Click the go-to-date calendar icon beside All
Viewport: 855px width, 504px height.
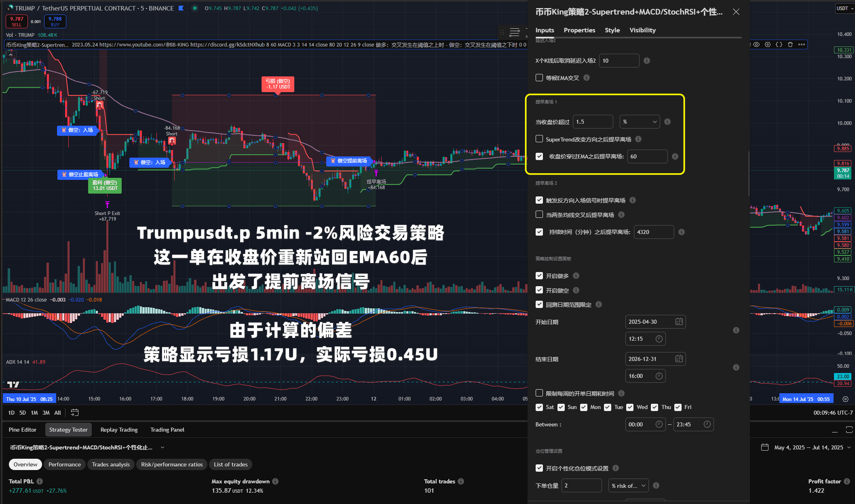pyautogui.click(x=75, y=413)
